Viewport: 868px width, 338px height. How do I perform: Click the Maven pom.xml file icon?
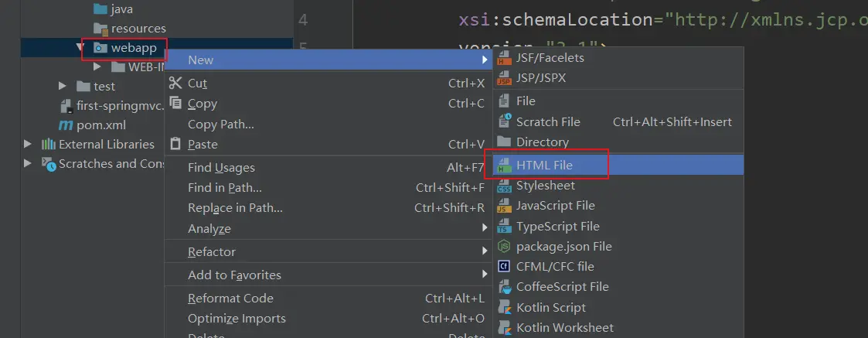(66, 125)
